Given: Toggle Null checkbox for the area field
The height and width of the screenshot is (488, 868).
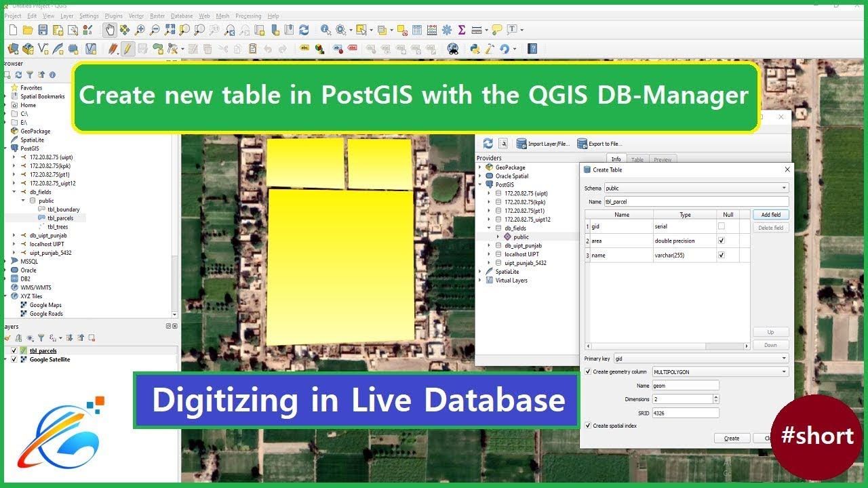Looking at the screenshot, I should point(722,241).
